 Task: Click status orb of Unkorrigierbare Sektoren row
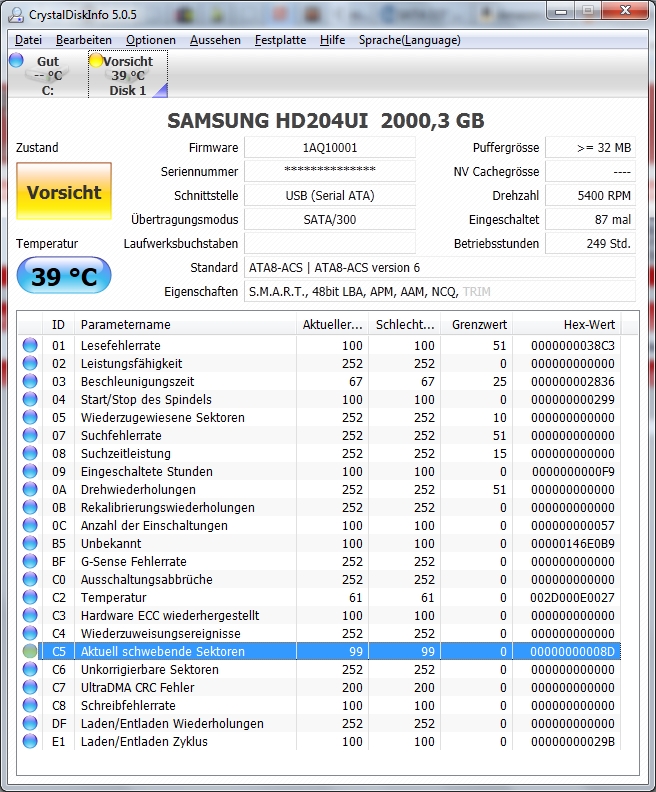(30, 669)
